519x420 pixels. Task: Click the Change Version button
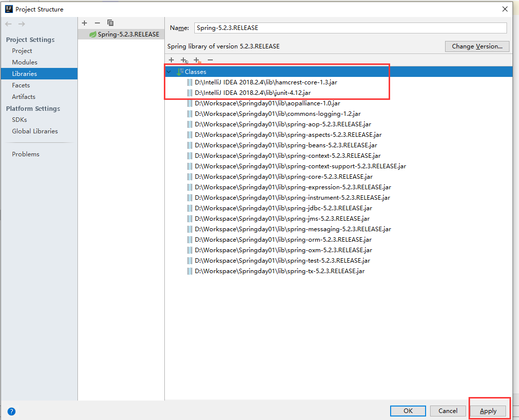(477, 46)
